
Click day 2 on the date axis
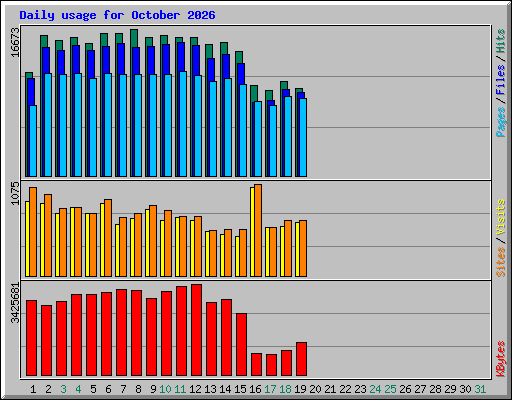pos(48,389)
